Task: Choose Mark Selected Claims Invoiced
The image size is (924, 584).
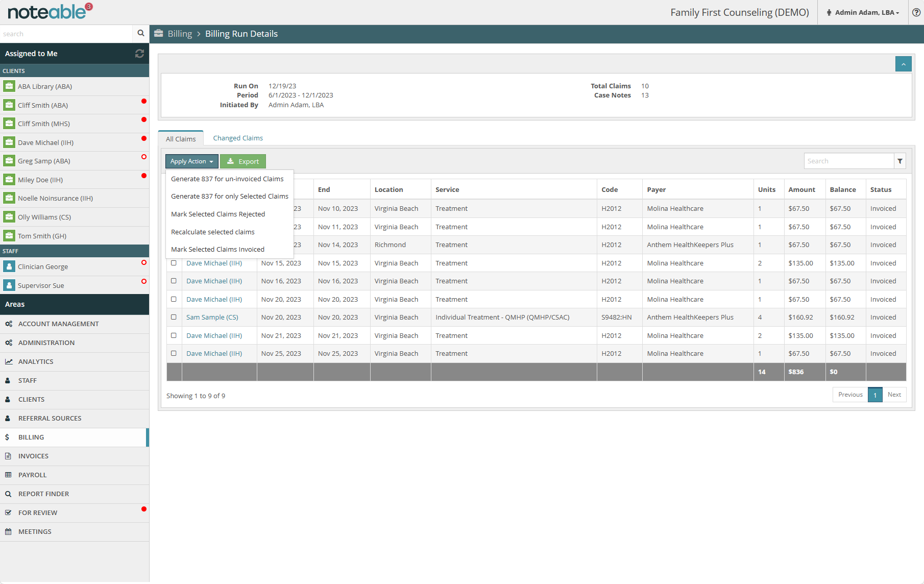Action: 218,249
